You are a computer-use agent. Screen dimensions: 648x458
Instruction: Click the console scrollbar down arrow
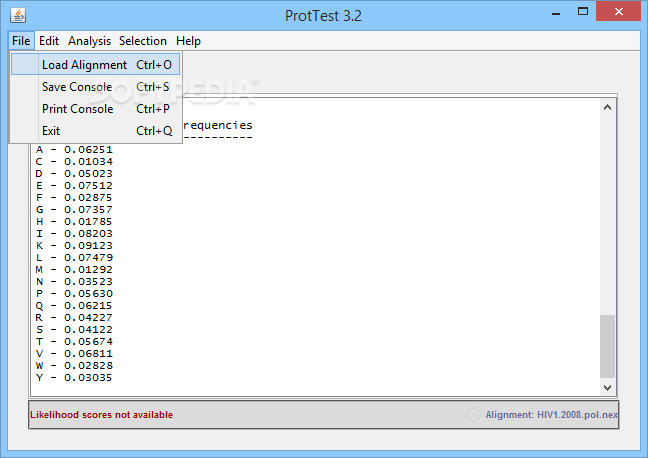coord(607,388)
